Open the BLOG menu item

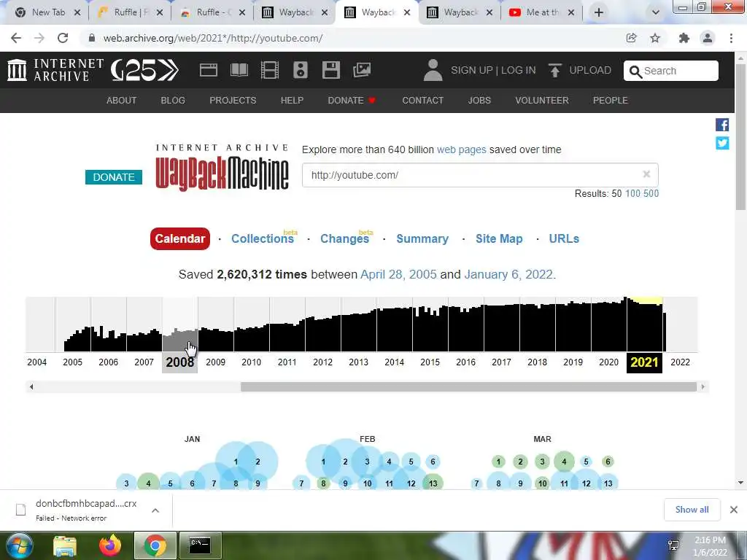[173, 101]
